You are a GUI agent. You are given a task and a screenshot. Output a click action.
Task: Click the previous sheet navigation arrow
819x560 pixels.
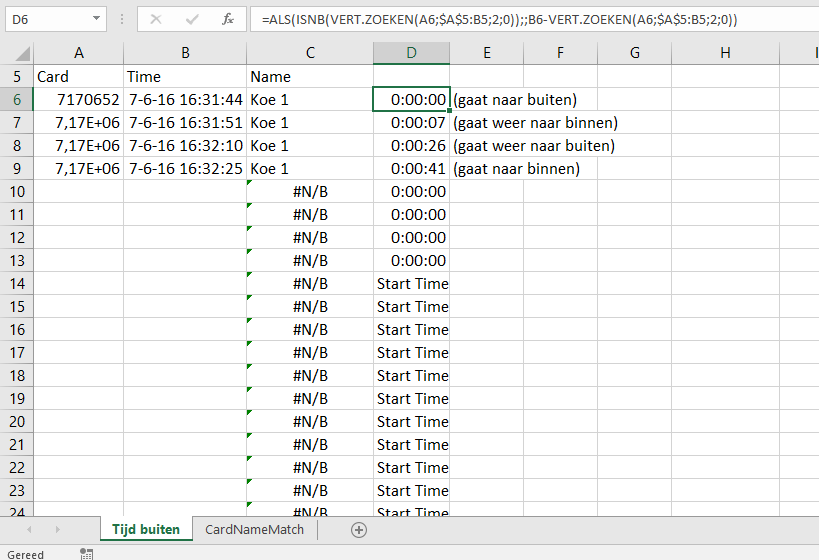click(29, 530)
